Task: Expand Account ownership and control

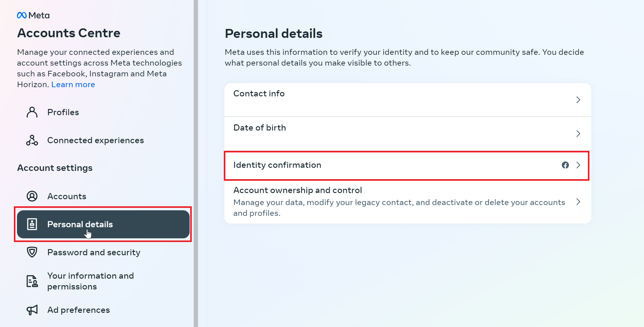Action: click(578, 202)
